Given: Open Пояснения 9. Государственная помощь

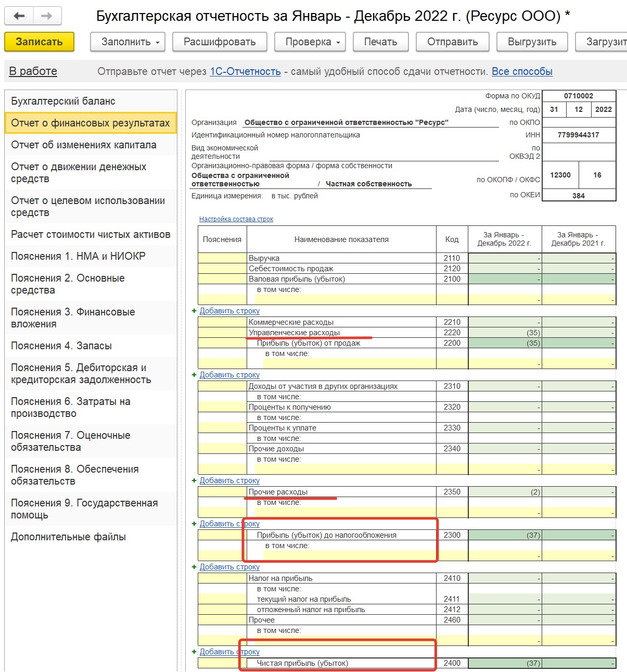Looking at the screenshot, I should point(91,509).
